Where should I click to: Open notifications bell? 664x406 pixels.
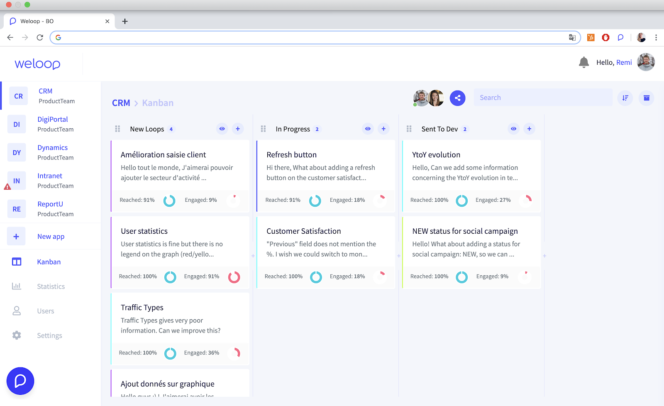click(x=583, y=62)
